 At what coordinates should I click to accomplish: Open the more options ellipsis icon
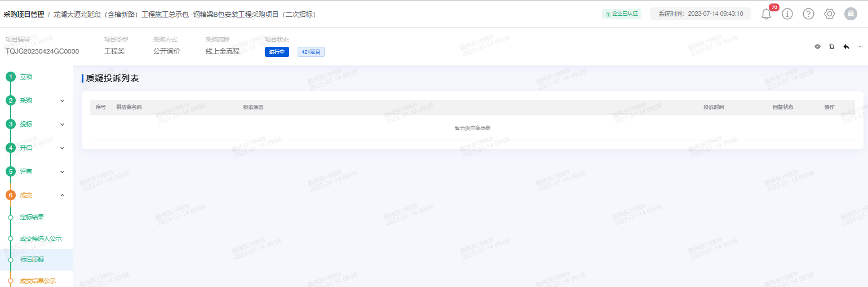pyautogui.click(x=860, y=47)
